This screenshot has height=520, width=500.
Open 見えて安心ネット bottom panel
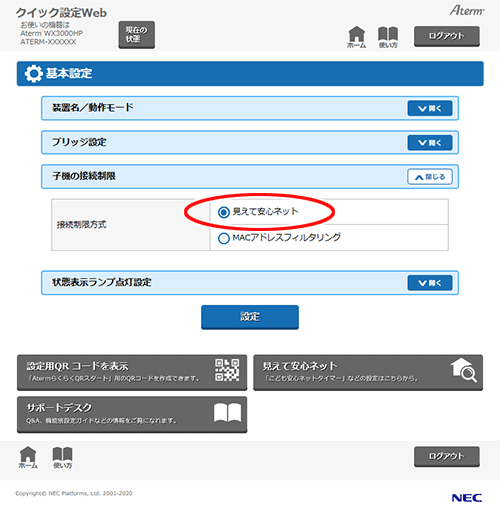coord(368,372)
